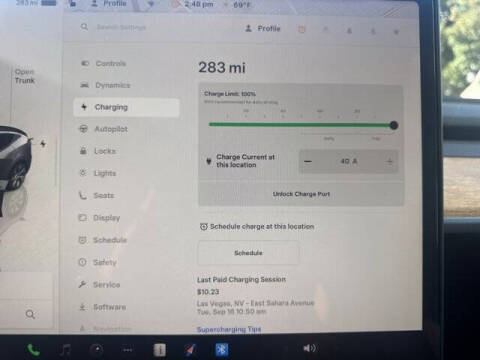Open Supercharging Tips link

229,329
